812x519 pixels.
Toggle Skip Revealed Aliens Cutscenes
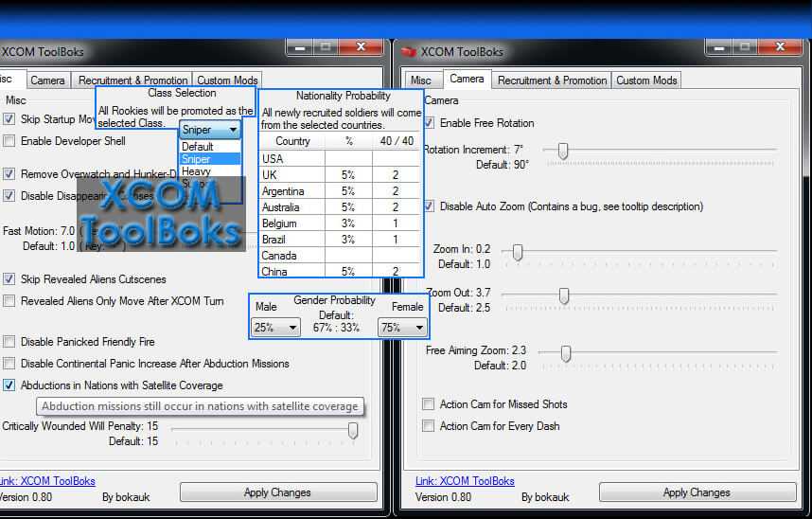coord(9,279)
